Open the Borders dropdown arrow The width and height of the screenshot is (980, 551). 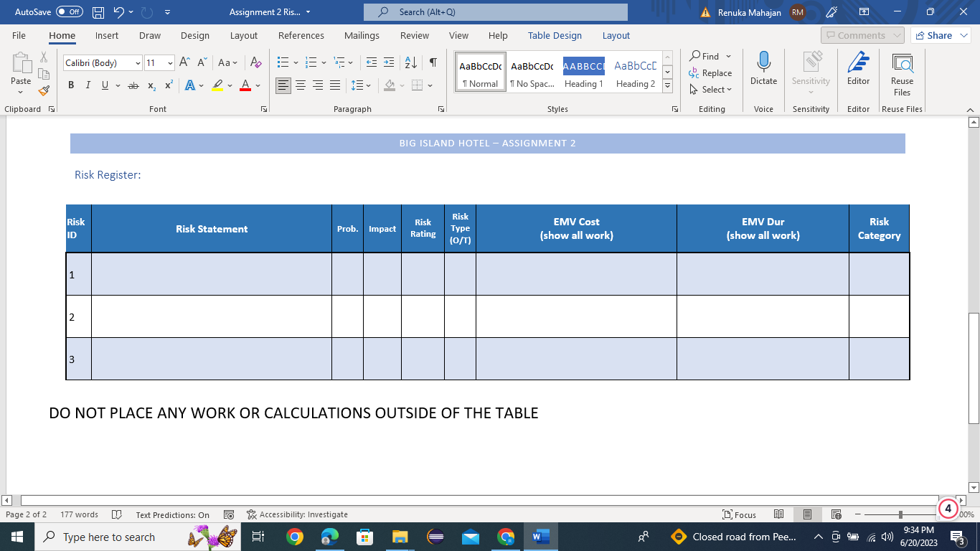430,85
